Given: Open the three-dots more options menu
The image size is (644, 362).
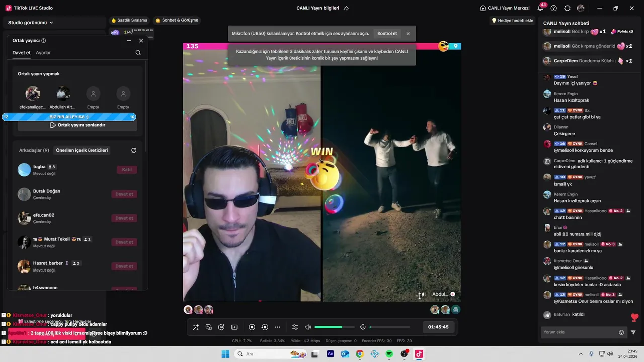Looking at the screenshot, I should tap(277, 327).
